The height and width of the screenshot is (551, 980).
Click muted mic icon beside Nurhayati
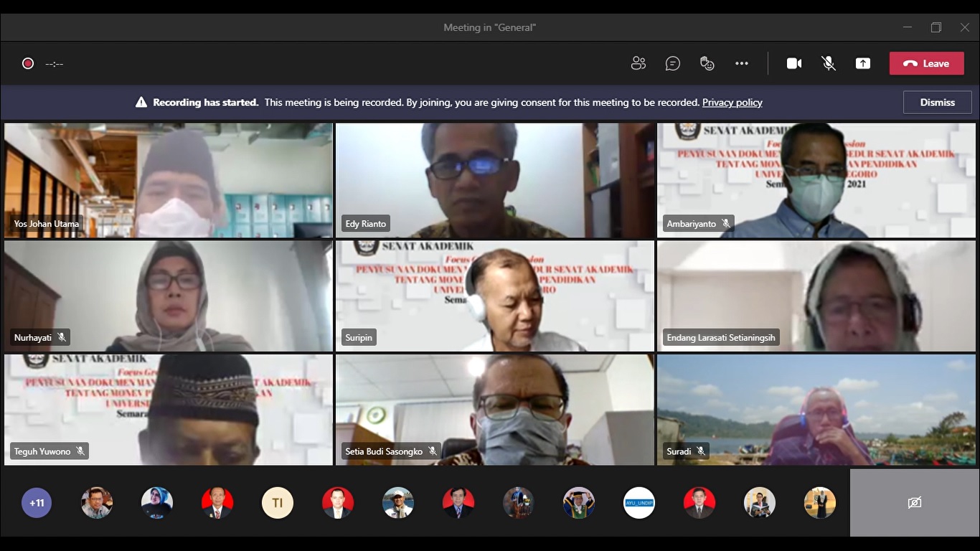point(62,337)
